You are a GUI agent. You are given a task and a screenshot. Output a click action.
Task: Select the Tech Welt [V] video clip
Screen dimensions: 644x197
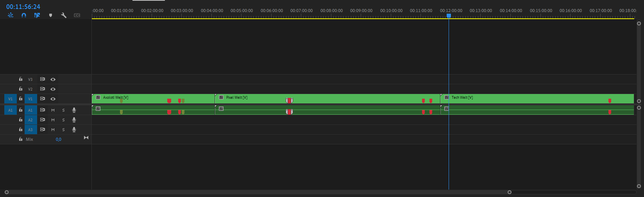click(x=537, y=98)
